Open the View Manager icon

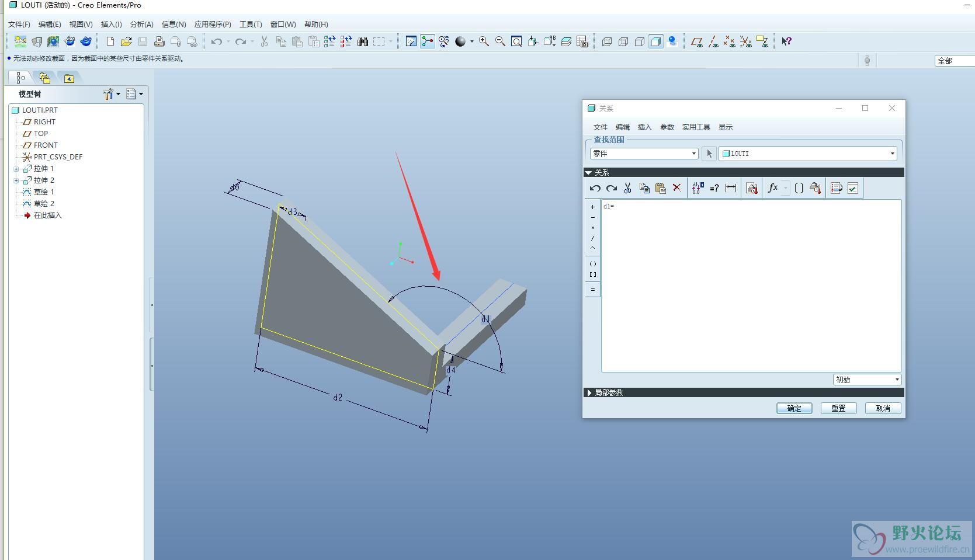(x=582, y=41)
